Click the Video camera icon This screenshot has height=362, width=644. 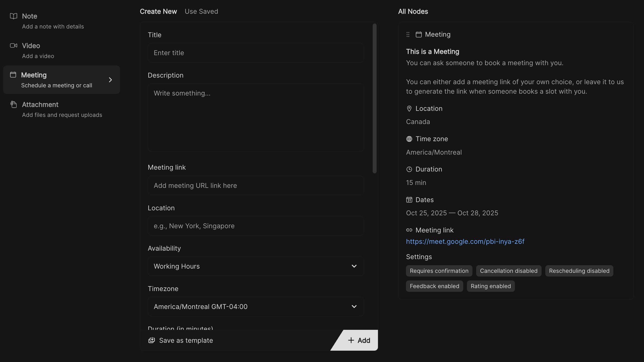(x=13, y=46)
